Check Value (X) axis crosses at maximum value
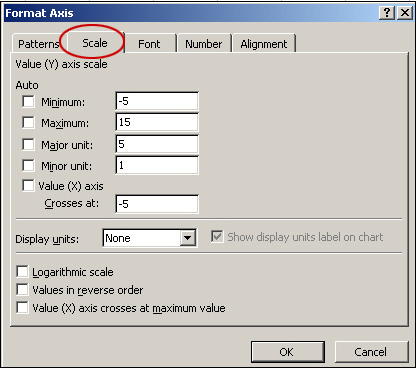 coord(22,307)
